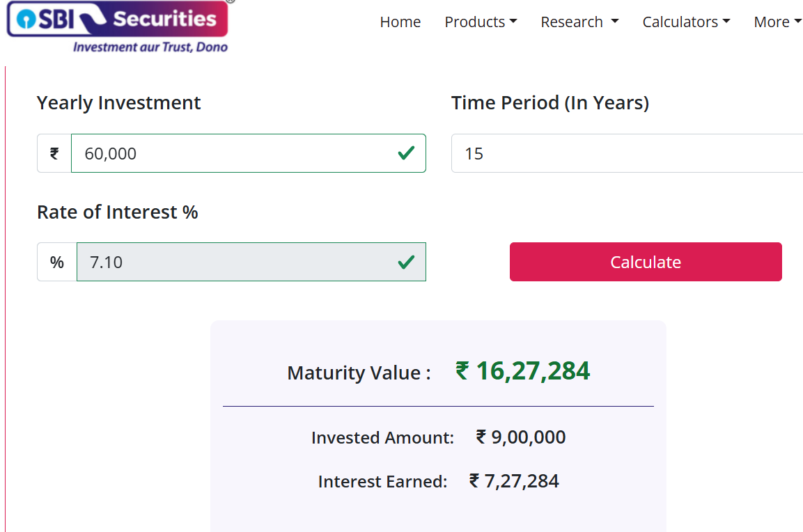Open the Products dropdown menu
The width and height of the screenshot is (803, 532).
[481, 22]
